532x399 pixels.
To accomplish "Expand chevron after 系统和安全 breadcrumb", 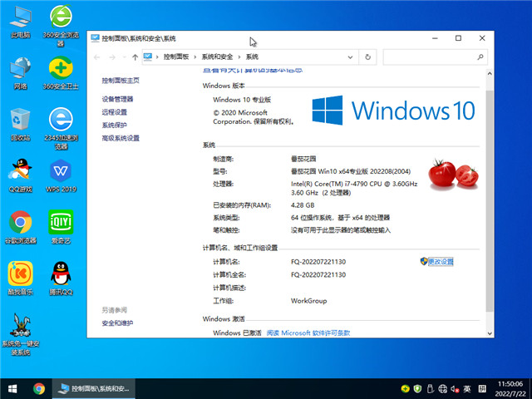I will point(239,57).
